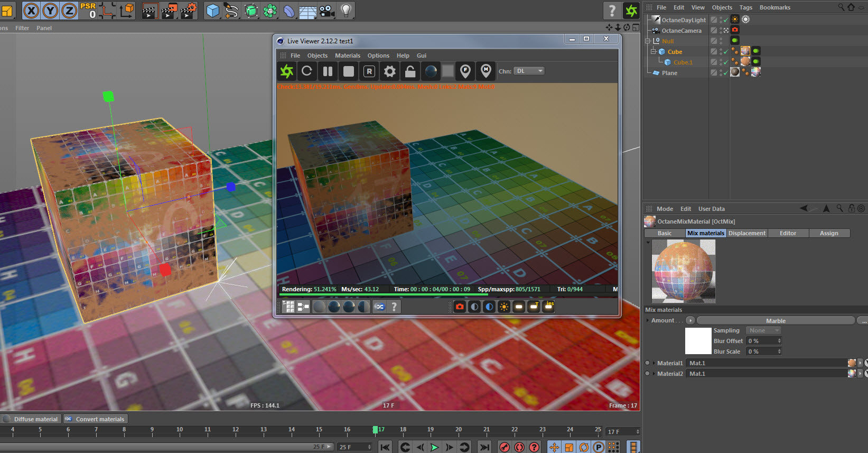This screenshot has height=453, width=868.
Task: Expand the Amount parameter disclosure triangle
Action: (x=648, y=320)
